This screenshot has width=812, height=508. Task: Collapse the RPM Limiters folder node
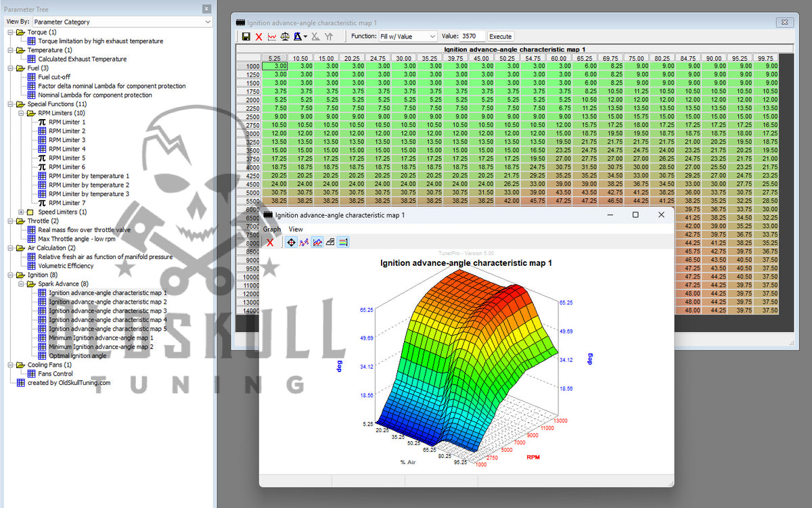pos(21,113)
